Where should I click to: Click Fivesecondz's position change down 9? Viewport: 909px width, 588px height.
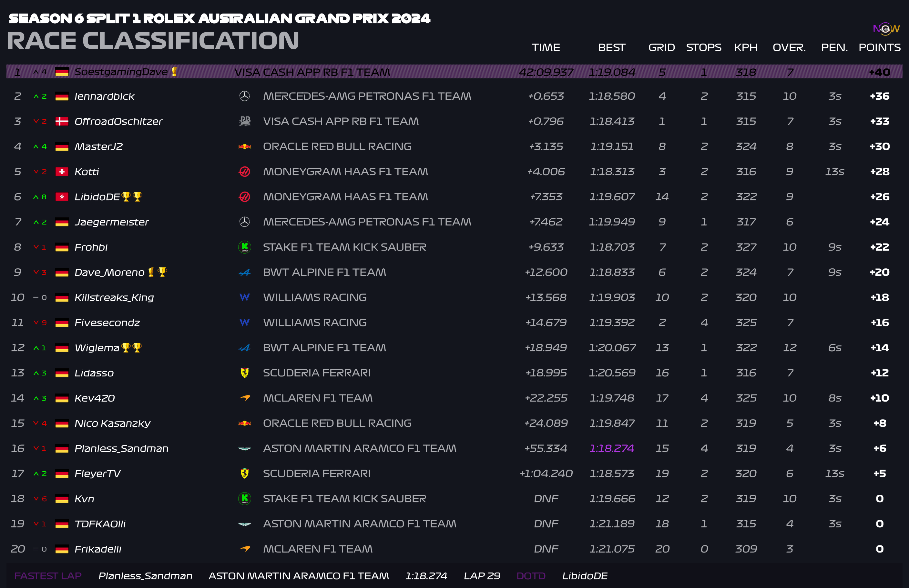click(x=40, y=323)
